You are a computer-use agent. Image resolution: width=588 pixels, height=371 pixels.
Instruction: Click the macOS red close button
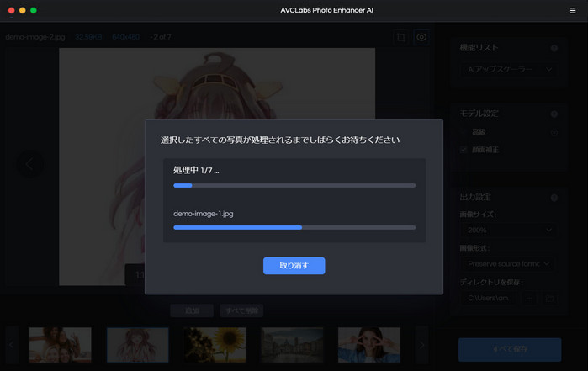(x=12, y=10)
